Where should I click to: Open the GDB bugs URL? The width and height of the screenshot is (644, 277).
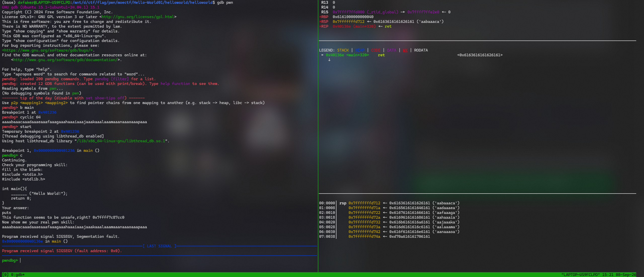[x=47, y=50]
